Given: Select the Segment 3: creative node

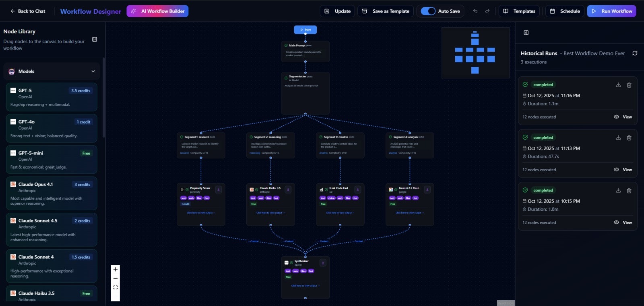Looking at the screenshot, I should coord(340,145).
